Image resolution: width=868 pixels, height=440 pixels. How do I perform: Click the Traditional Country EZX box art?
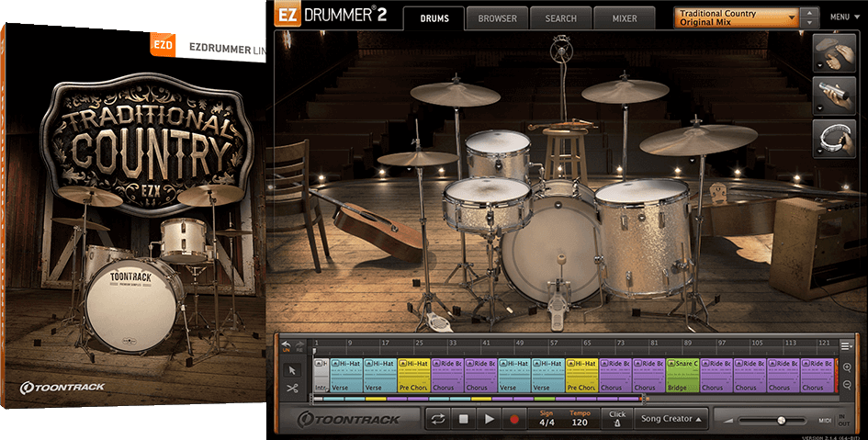(133, 216)
